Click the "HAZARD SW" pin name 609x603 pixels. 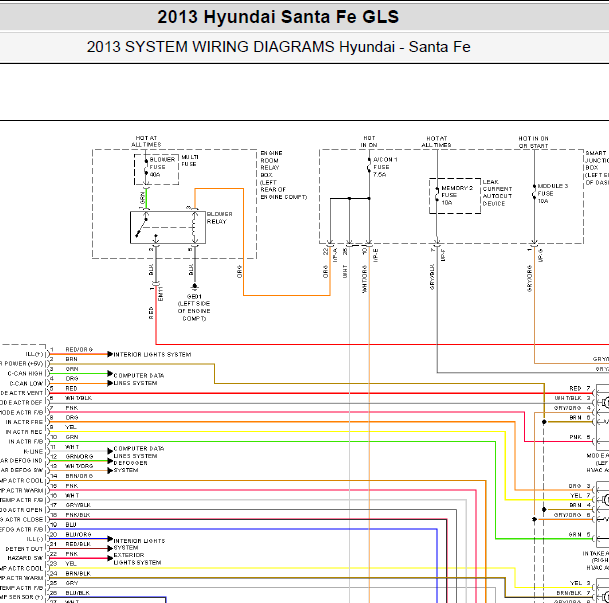pos(25,558)
